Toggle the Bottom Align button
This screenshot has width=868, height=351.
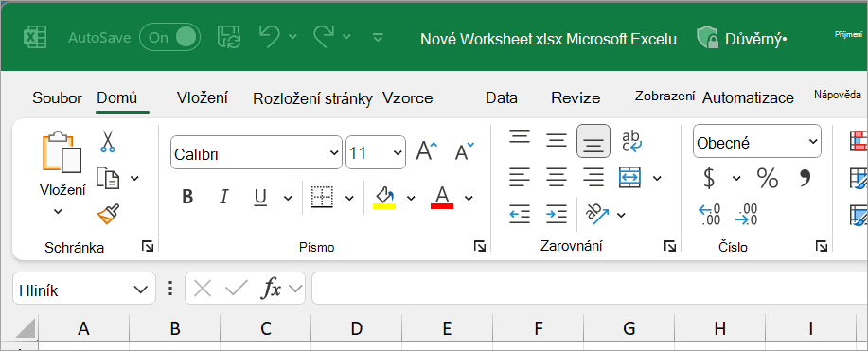(593, 141)
